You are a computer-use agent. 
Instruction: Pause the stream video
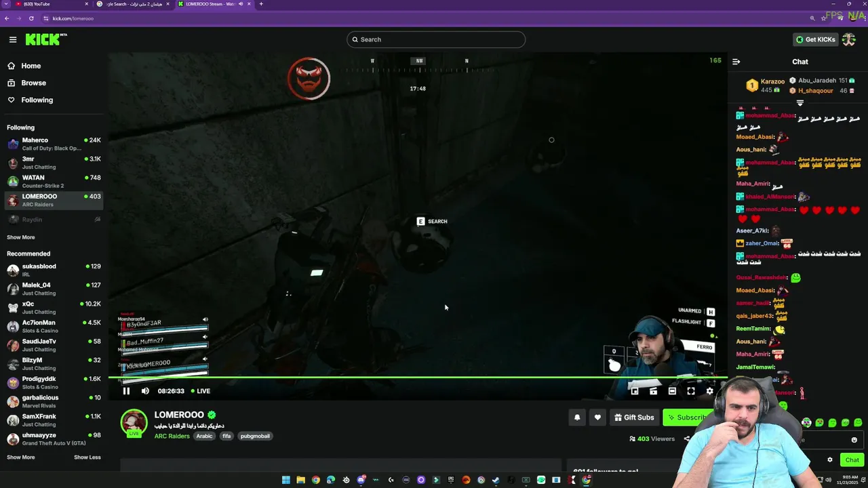point(126,391)
